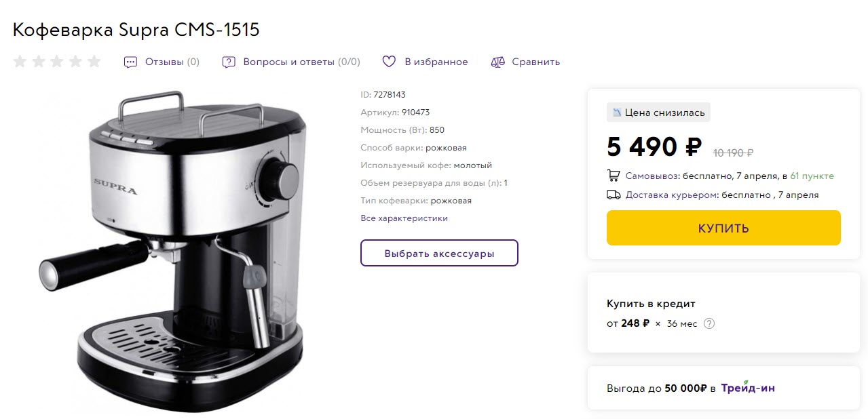Click the Трейд-ин link
The height and width of the screenshot is (419, 868).
pyautogui.click(x=748, y=388)
